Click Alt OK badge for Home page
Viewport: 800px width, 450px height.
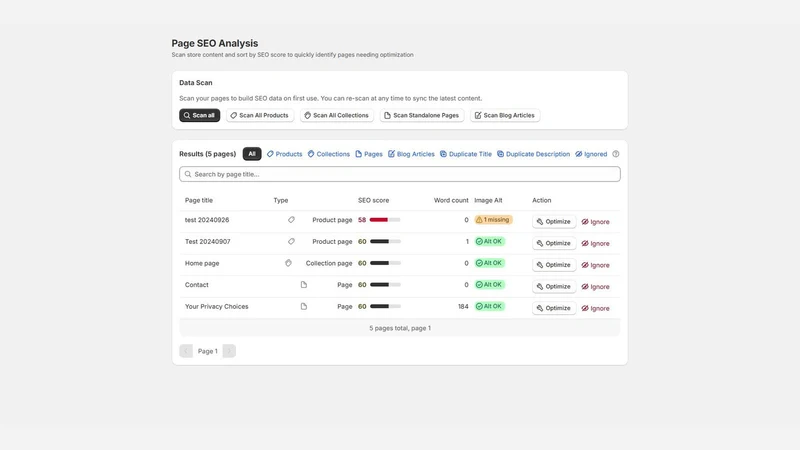tap(490, 263)
